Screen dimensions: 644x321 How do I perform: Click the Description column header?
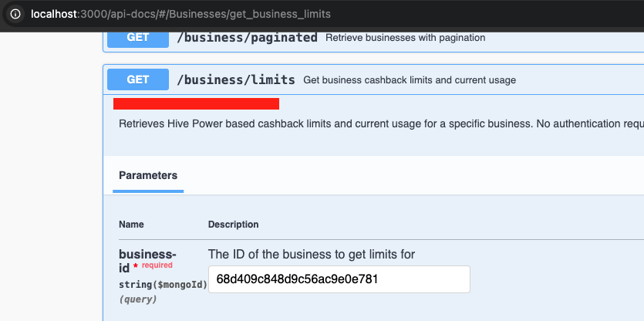click(x=233, y=225)
